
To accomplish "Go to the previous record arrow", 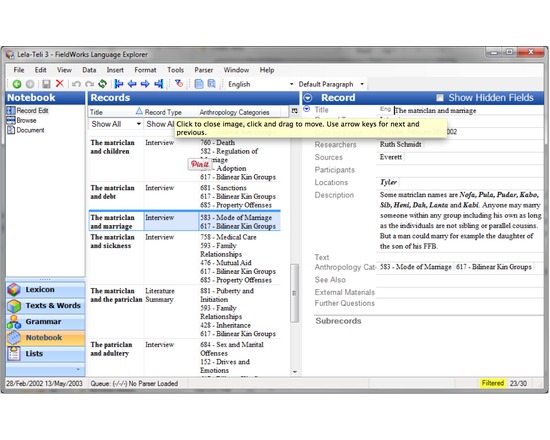I will point(132,84).
